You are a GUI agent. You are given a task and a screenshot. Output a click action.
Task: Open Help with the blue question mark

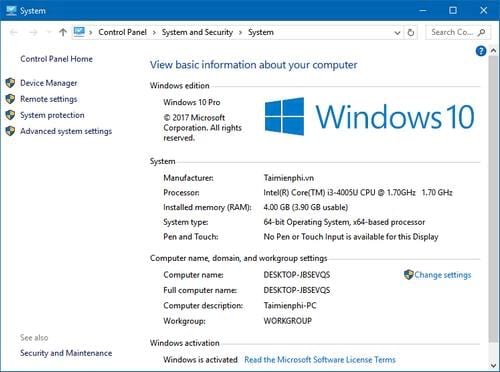pos(481,51)
